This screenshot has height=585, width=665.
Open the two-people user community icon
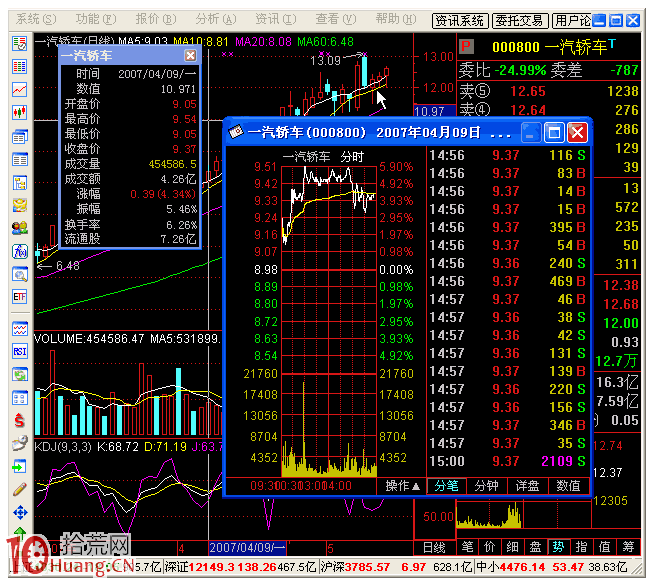(20, 229)
